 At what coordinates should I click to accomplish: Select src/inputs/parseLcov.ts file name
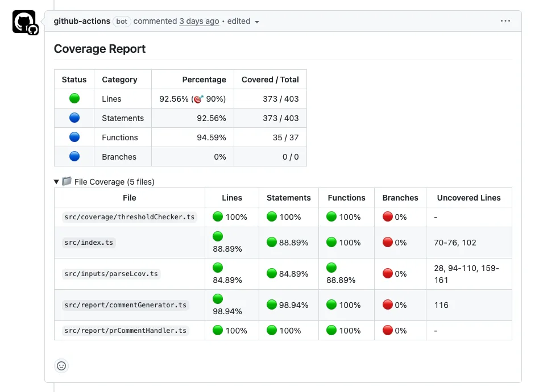[111, 274]
